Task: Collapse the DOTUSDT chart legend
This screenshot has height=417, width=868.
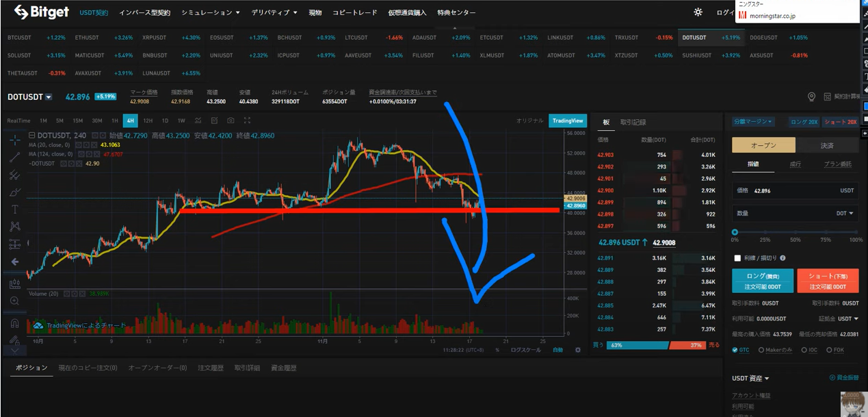Action: (31, 136)
